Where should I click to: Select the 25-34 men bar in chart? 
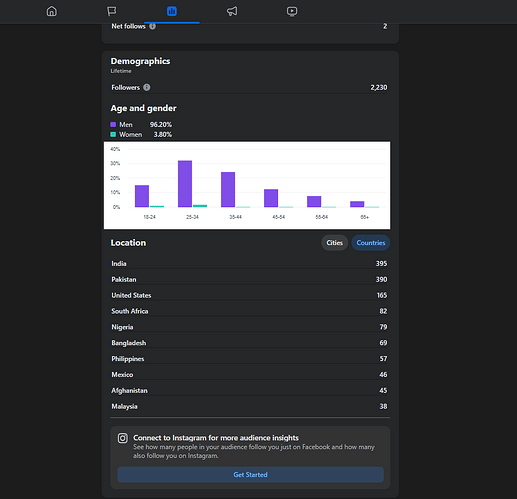click(x=185, y=184)
